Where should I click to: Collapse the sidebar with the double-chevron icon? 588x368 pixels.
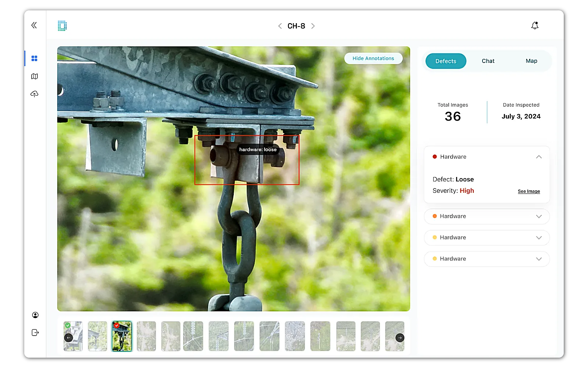tap(34, 25)
